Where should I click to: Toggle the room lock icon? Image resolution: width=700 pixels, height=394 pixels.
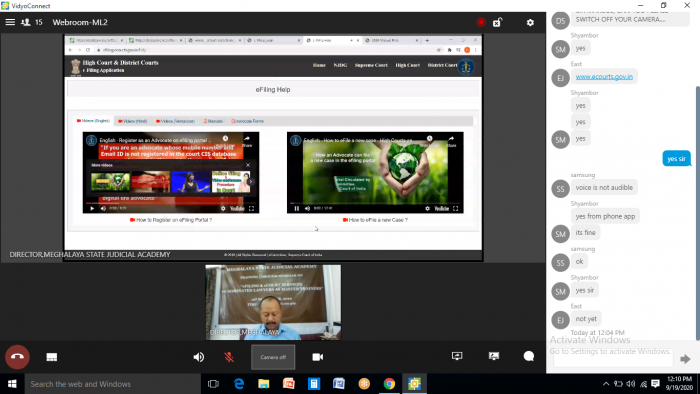tap(497, 22)
